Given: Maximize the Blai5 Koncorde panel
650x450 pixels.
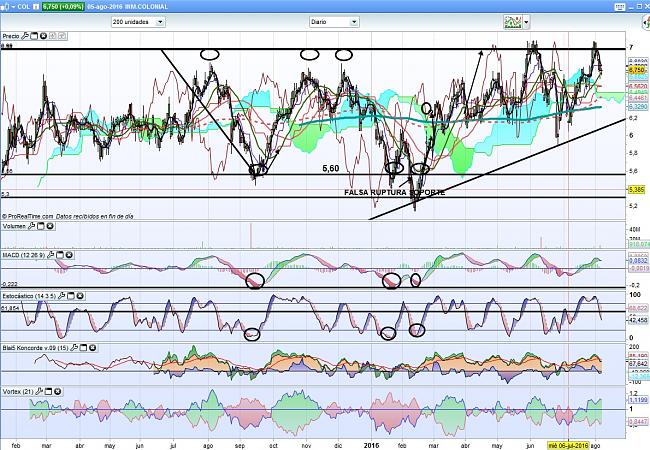Looking at the screenshot, I should coord(83,348).
